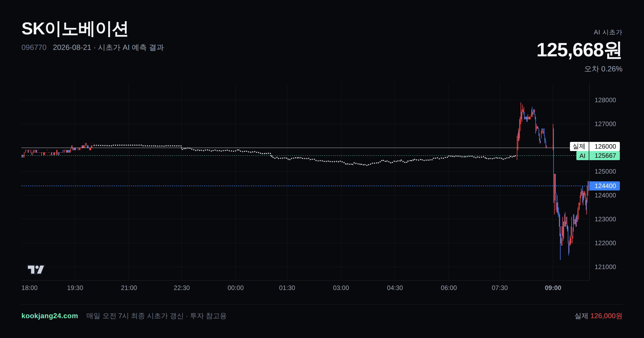Click the 128000 price axis label

click(605, 100)
